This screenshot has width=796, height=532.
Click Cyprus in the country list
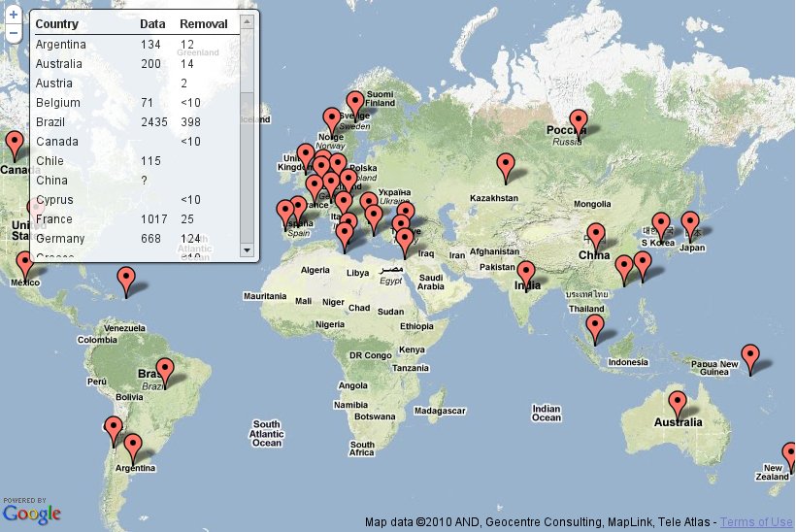coord(136,200)
